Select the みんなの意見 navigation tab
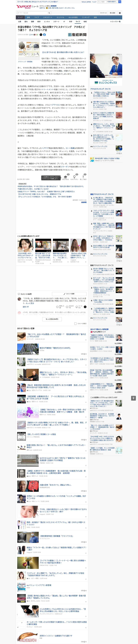 click(x=73, y=17)
